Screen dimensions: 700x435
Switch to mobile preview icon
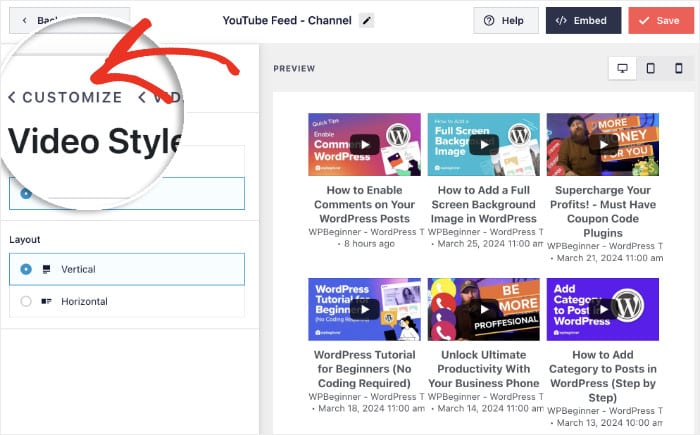(678, 68)
